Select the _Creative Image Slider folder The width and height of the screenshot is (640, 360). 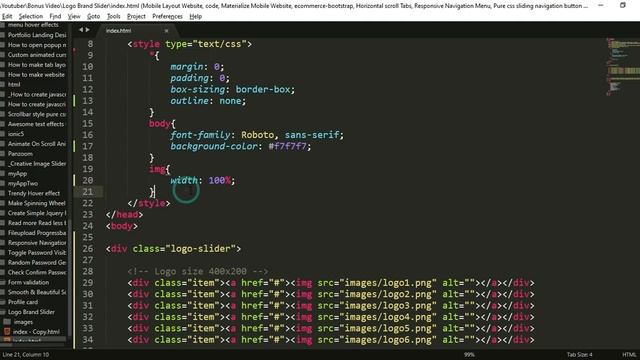point(37,164)
